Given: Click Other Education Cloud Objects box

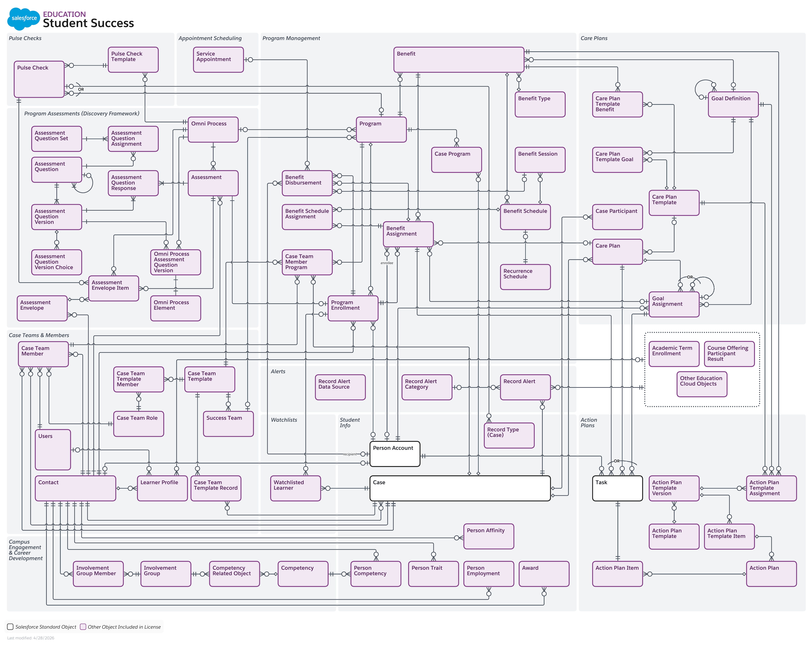Looking at the screenshot, I should point(702,384).
